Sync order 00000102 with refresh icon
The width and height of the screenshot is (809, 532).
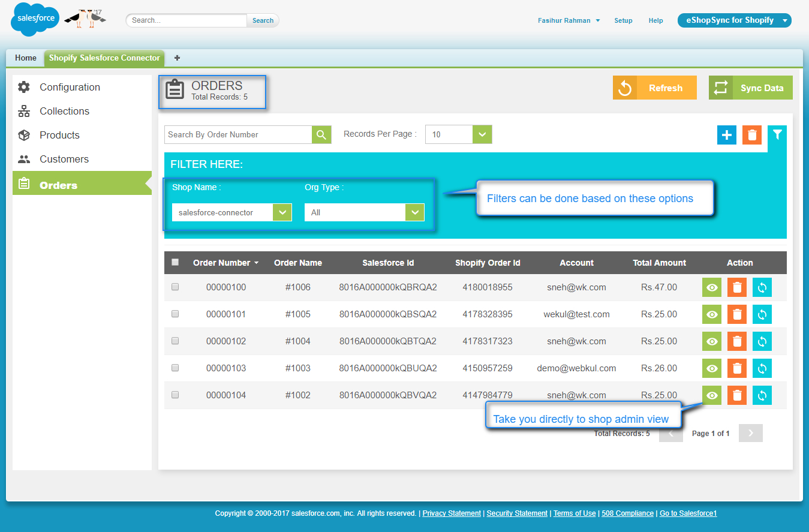[x=762, y=341]
